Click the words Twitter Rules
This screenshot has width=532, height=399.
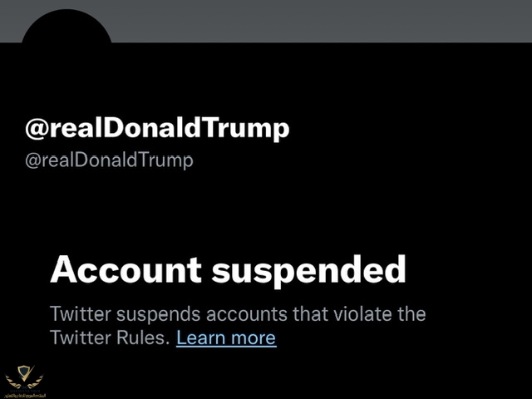[110, 337]
